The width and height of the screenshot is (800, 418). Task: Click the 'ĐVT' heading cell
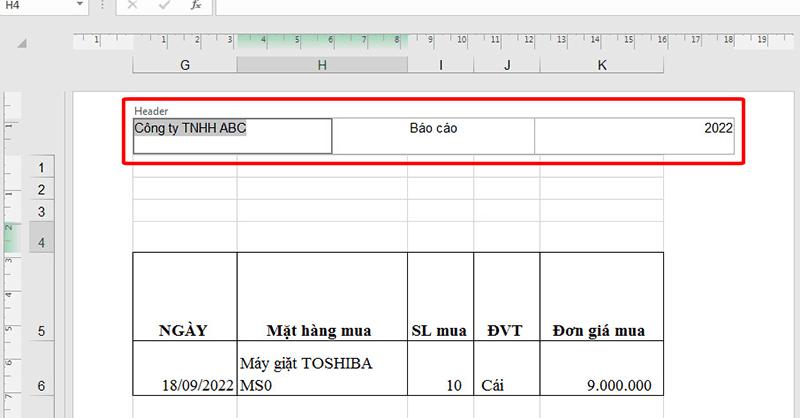coord(507,297)
